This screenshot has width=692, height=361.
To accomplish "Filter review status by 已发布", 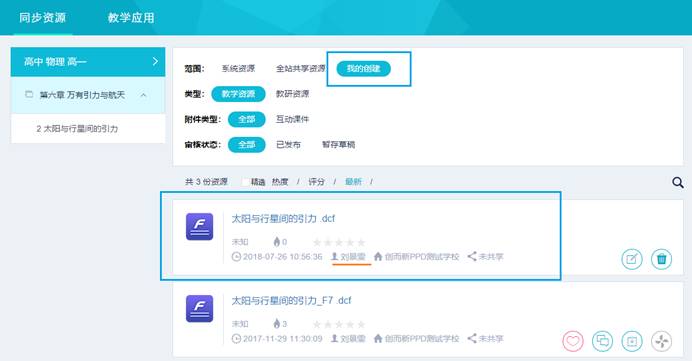I will pos(288,145).
